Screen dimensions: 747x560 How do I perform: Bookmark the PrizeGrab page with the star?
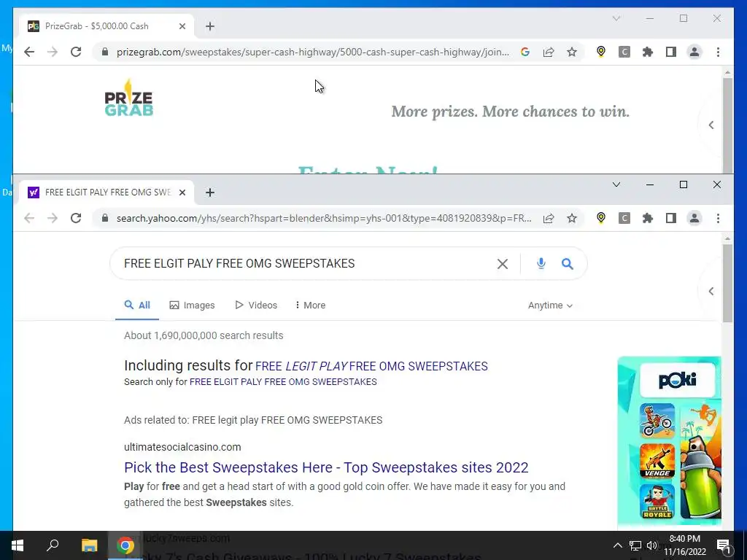click(x=572, y=52)
